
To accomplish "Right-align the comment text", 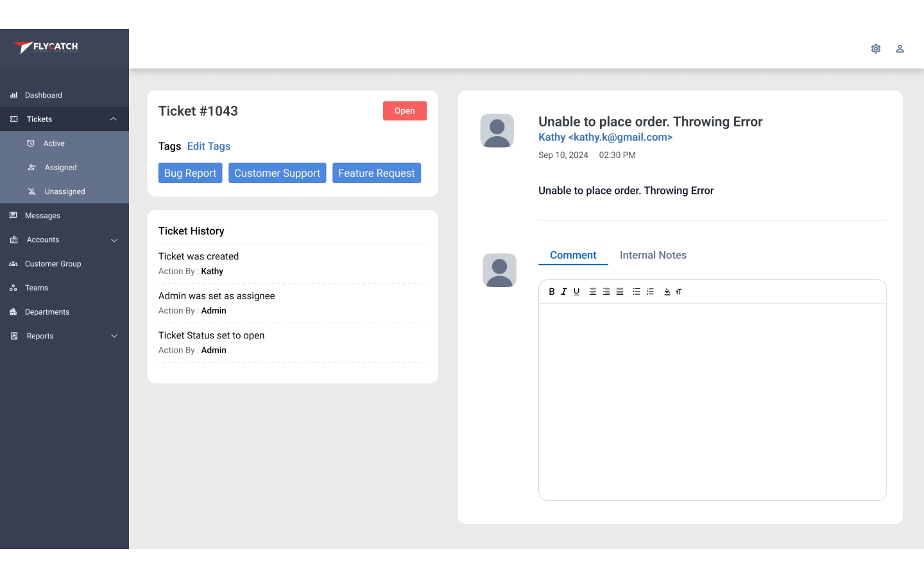I will coord(606,292).
